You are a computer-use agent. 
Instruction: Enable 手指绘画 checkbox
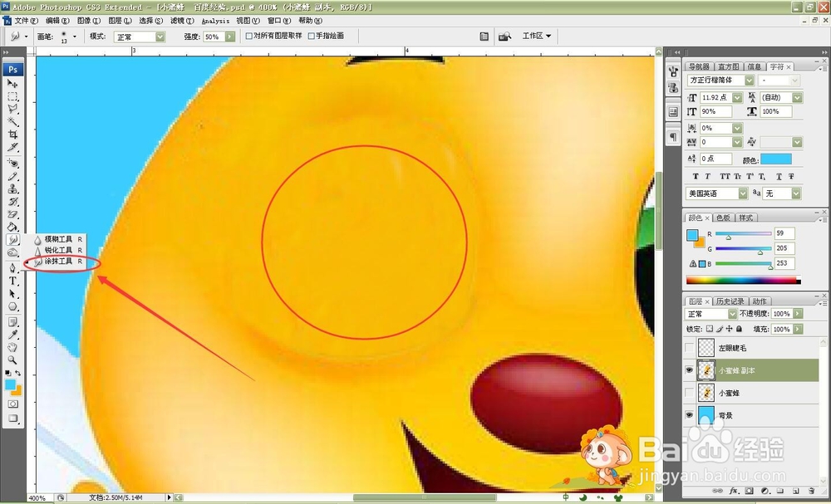coord(311,36)
